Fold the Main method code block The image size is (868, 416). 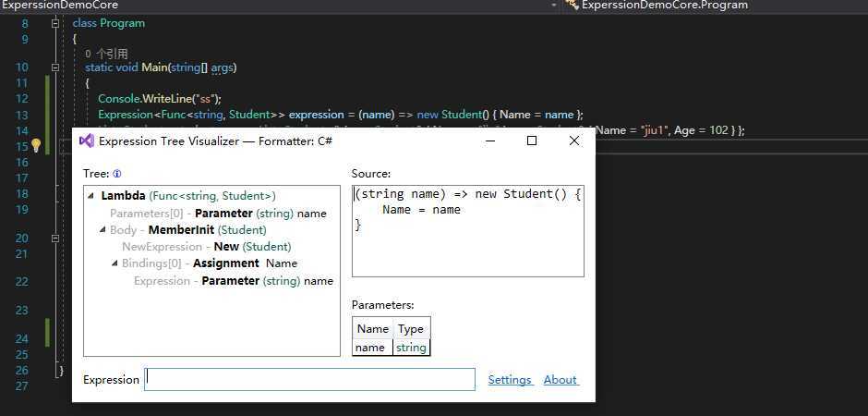pos(55,67)
